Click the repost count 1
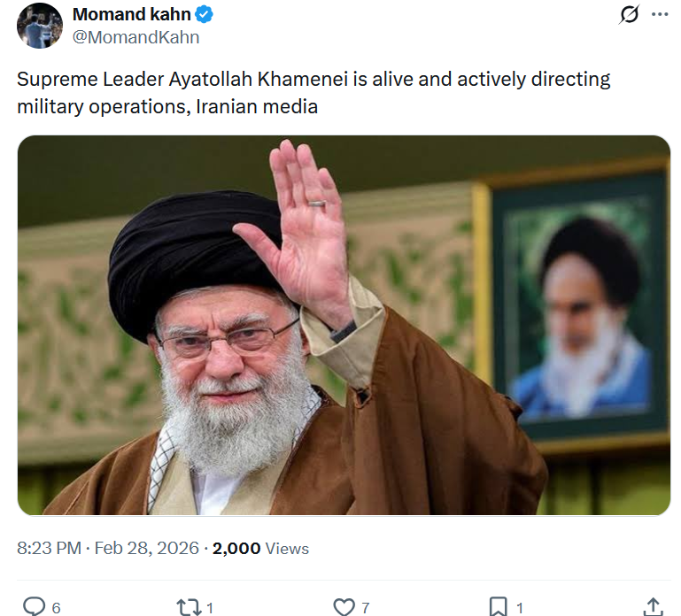Screen dimensions: 681x616 tap(210, 608)
